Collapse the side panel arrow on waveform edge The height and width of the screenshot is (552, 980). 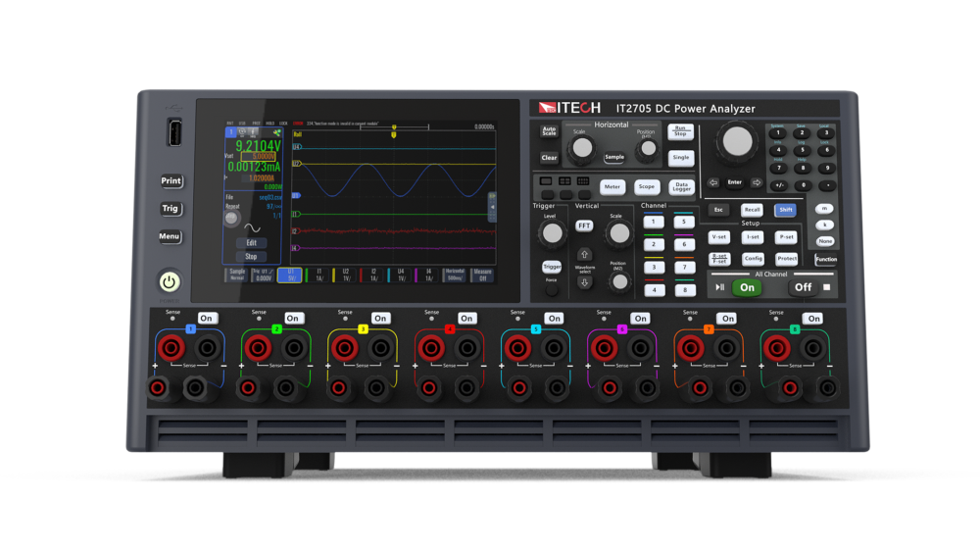point(493,207)
